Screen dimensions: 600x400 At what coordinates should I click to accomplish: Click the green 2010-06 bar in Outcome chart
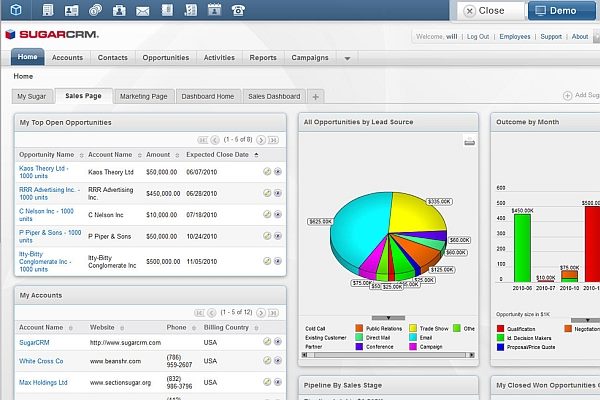point(522,248)
